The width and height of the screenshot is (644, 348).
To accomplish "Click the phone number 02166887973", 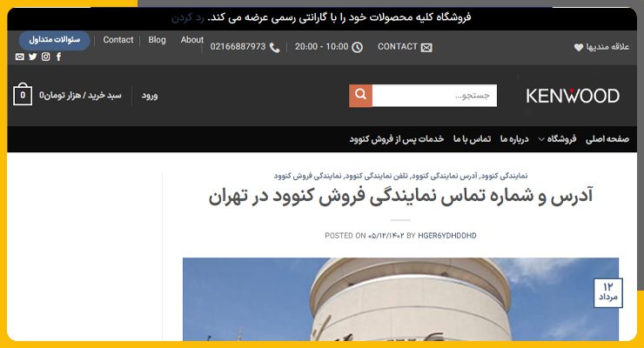I will pos(238,47).
